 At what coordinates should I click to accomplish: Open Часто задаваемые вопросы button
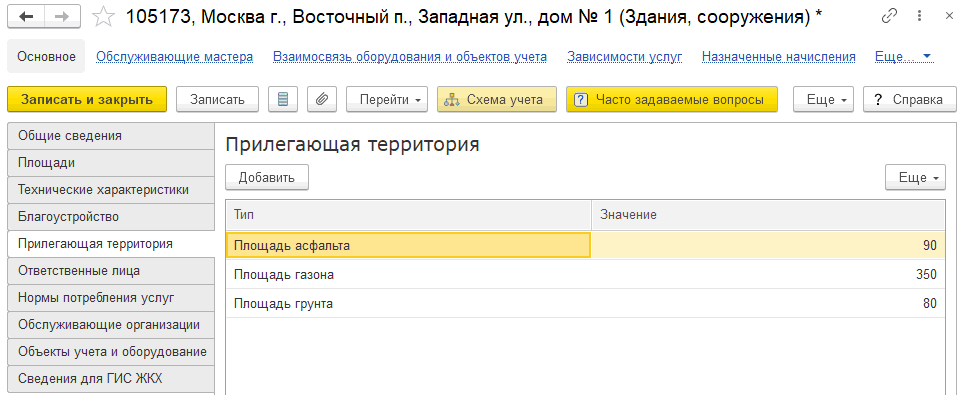click(x=672, y=99)
